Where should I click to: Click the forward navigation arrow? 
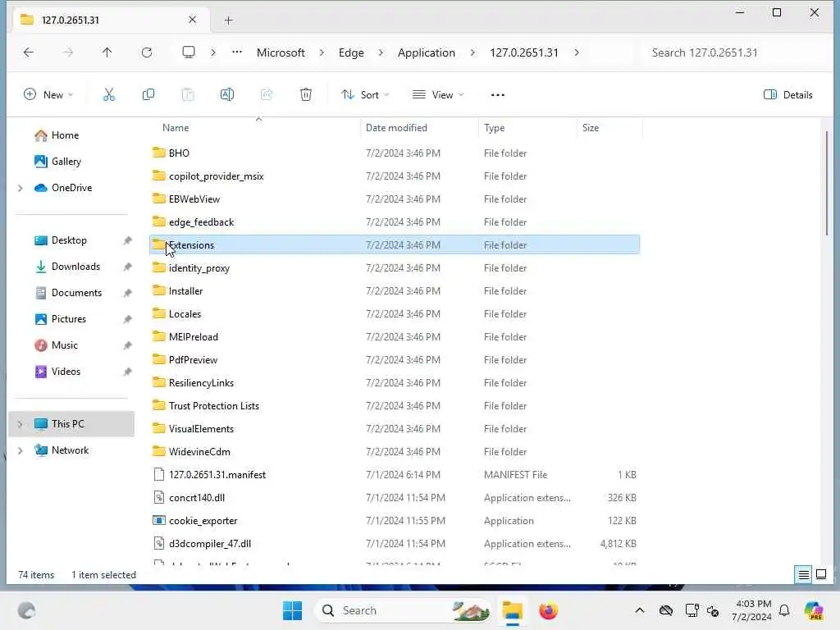point(68,52)
